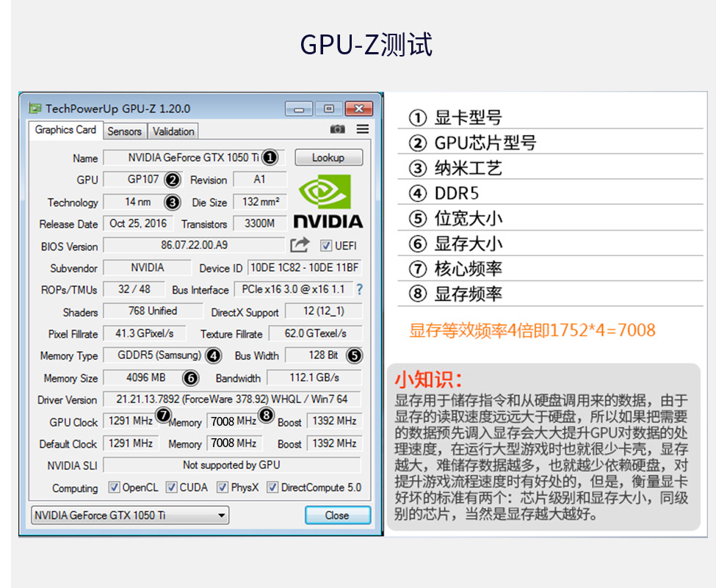Click the legend line '显卡型号'
The image size is (727, 588).
tap(469, 117)
